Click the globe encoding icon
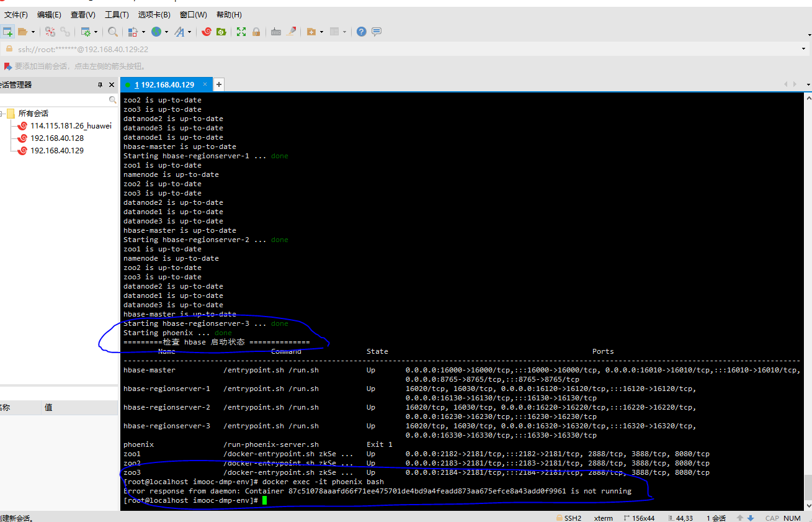 tap(156, 32)
